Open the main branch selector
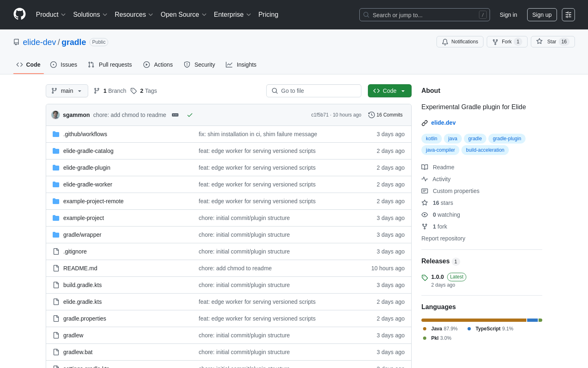Screen dimensions: 588x368 (x=67, y=91)
